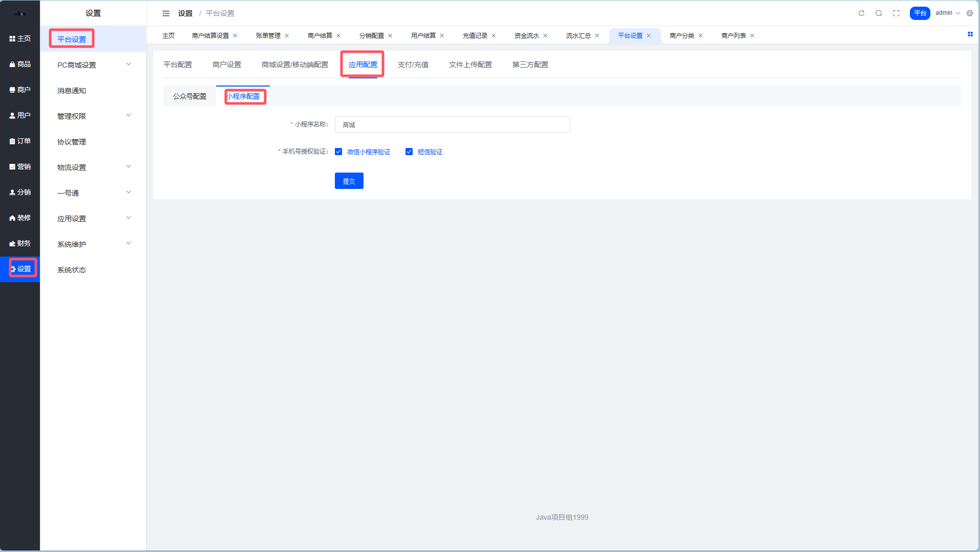Uncheck 微信小程序验证 checkbox

tap(338, 152)
